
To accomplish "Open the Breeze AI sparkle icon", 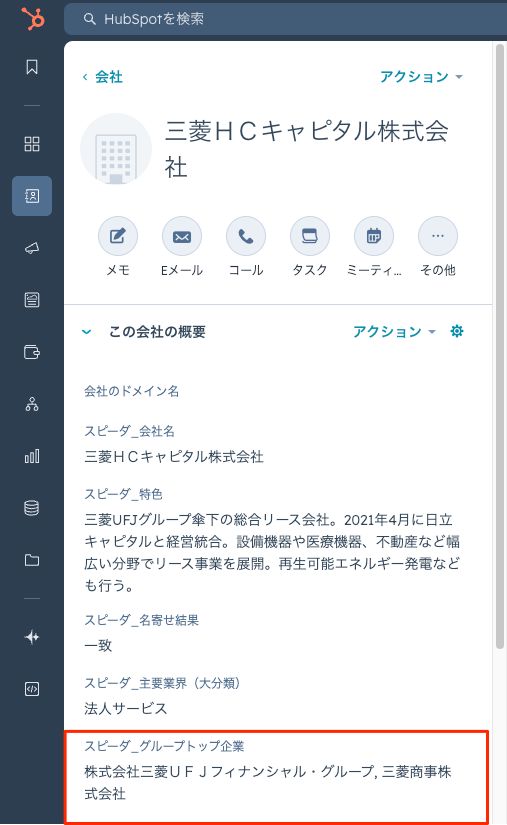I will [x=32, y=637].
